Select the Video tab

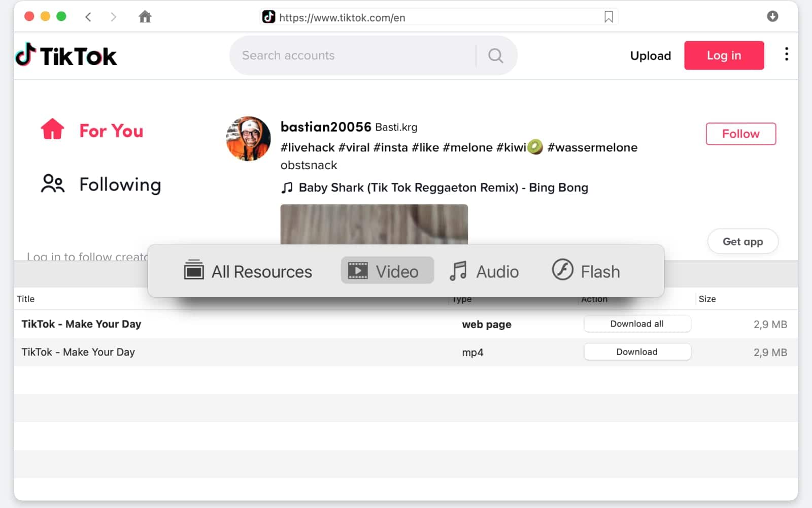pos(387,270)
